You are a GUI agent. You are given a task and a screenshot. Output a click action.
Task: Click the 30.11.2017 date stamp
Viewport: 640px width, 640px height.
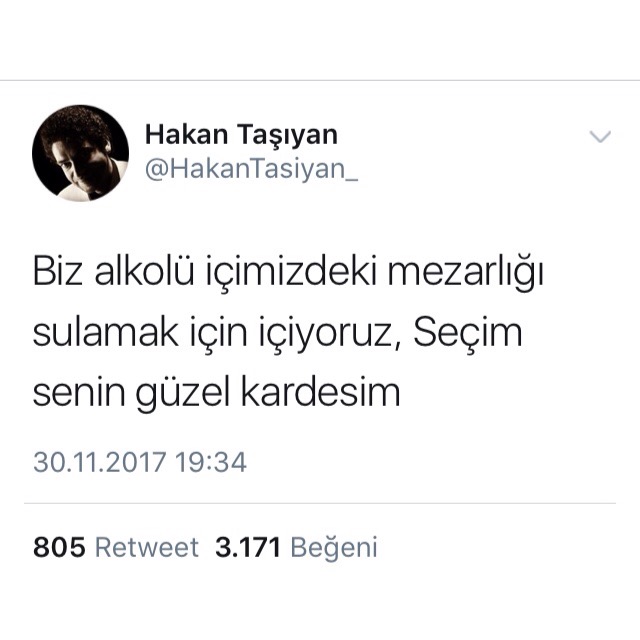[x=100, y=462]
